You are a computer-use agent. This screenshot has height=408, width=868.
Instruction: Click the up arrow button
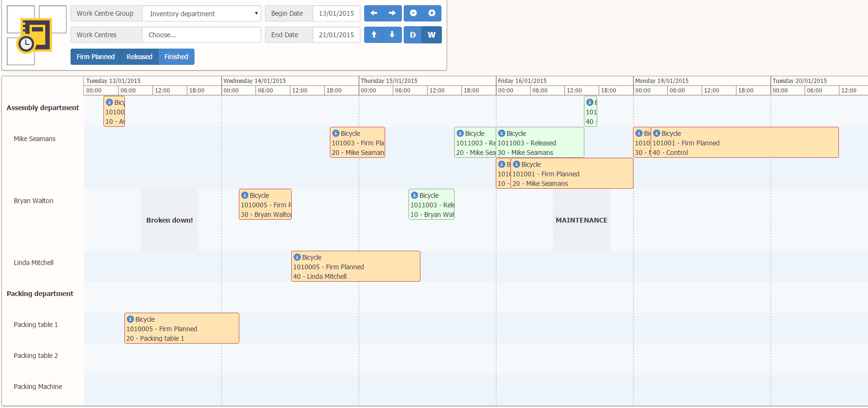tap(374, 35)
